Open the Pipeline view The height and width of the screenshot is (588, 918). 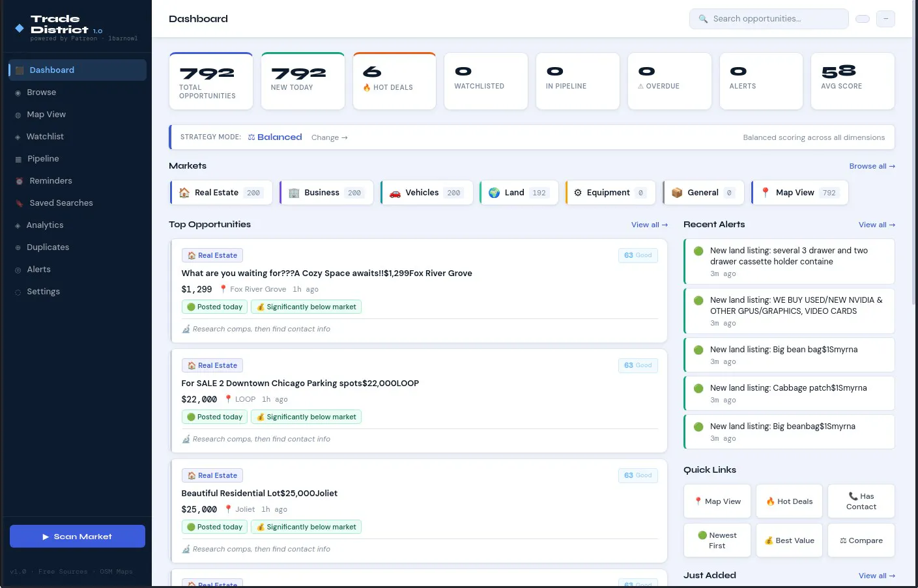pos(78,159)
